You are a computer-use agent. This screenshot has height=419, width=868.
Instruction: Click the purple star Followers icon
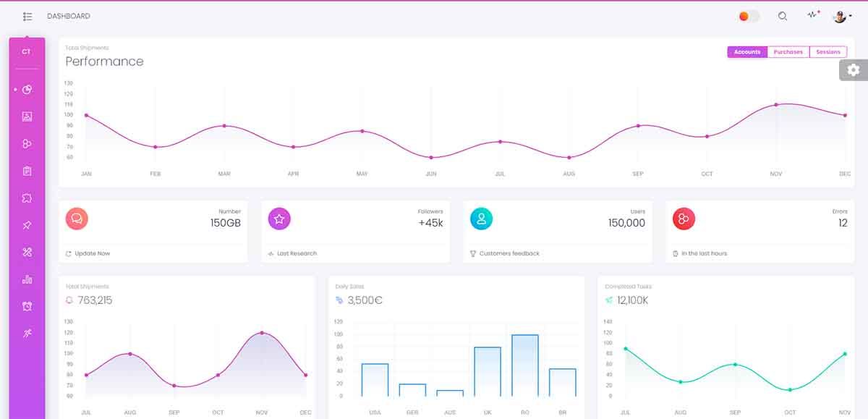tap(279, 219)
